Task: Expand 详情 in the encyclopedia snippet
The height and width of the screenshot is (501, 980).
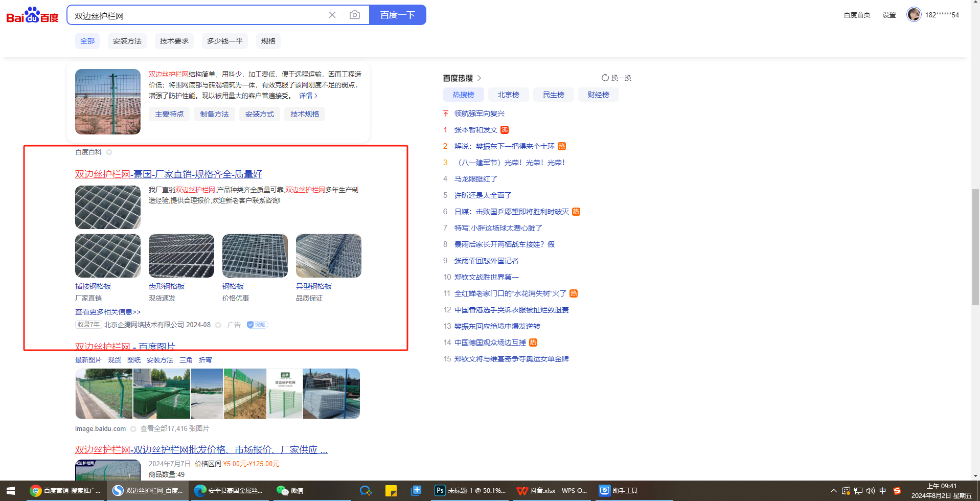Action: pos(308,96)
